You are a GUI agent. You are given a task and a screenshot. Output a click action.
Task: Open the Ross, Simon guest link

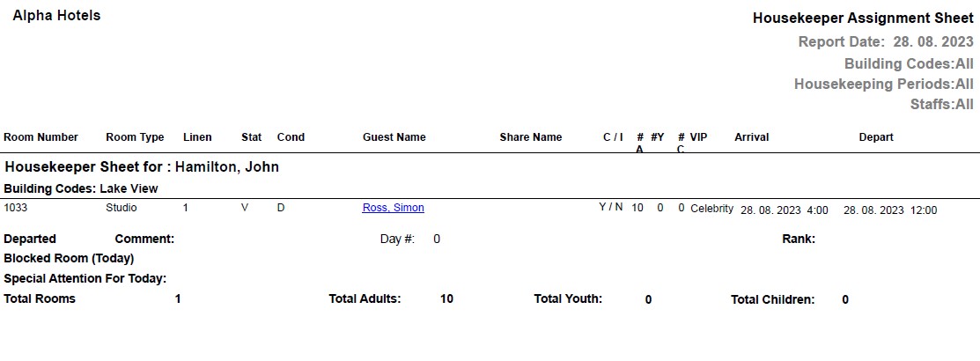[393, 209]
